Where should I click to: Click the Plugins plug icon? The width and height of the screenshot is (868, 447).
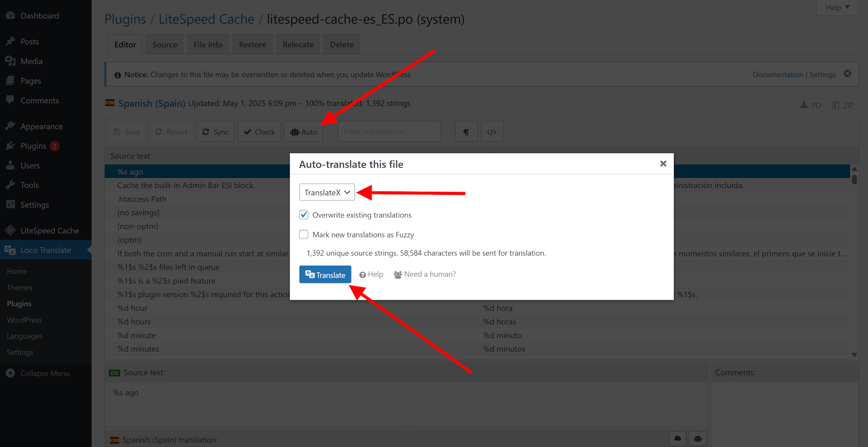tap(10, 146)
